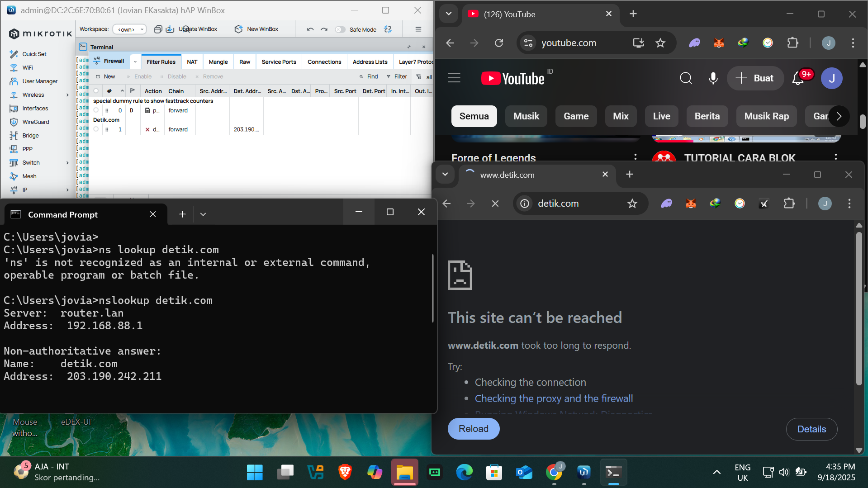Open the YouTube hamburger guide menu
Viewport: 868px width, 488px height.
(x=454, y=78)
